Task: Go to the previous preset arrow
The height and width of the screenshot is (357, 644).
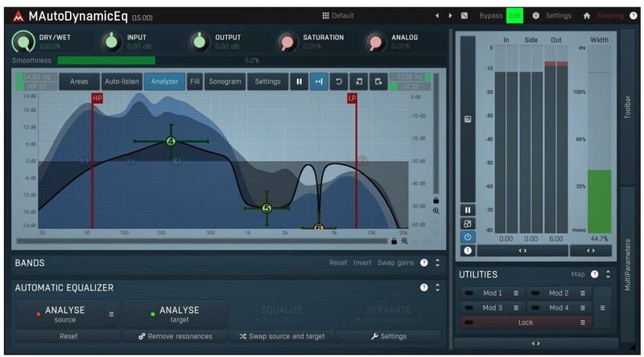Action: tap(437, 15)
